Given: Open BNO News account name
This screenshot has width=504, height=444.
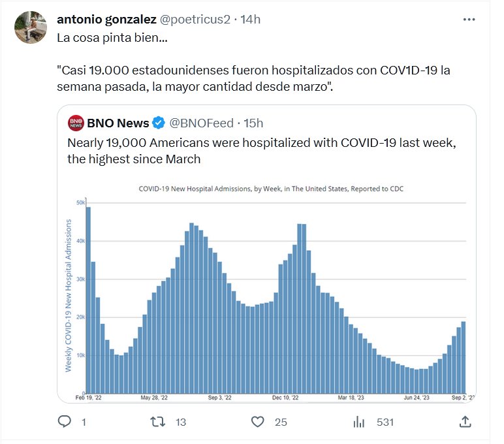Looking at the screenshot, I should tap(118, 123).
